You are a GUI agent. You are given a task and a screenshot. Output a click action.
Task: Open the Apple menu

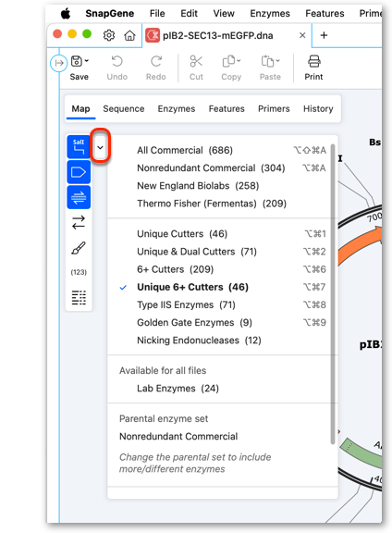tap(66, 13)
